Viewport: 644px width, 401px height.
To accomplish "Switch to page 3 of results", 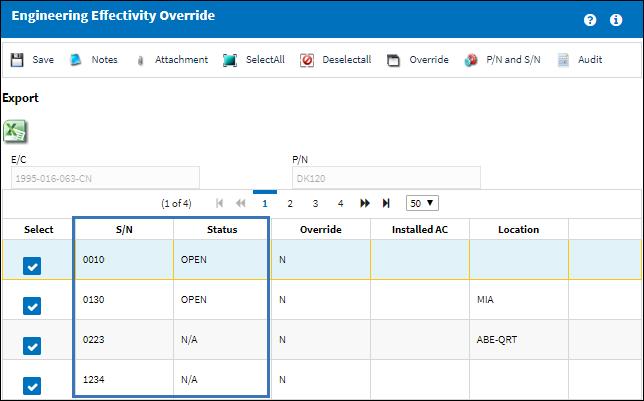I will pos(315,203).
